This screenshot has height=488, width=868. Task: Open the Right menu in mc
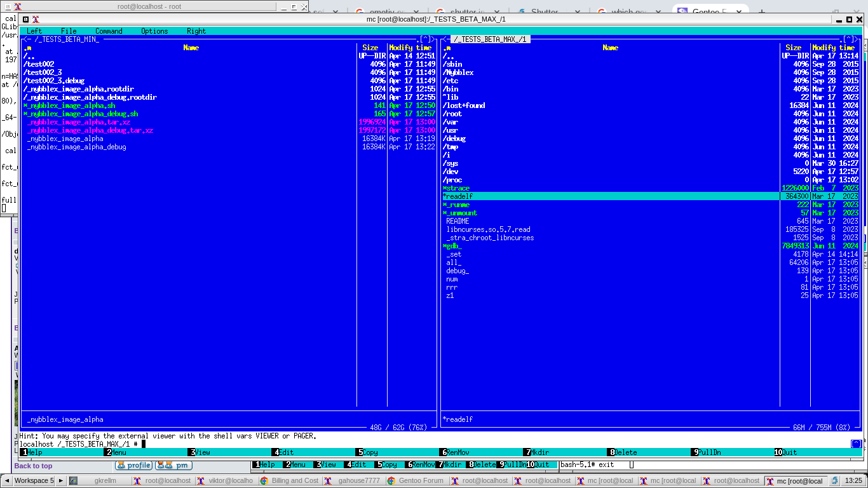pos(196,31)
